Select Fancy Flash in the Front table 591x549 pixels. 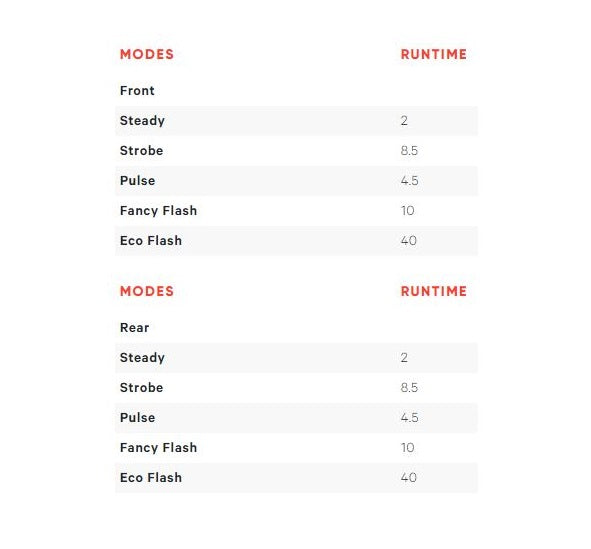[x=159, y=211]
